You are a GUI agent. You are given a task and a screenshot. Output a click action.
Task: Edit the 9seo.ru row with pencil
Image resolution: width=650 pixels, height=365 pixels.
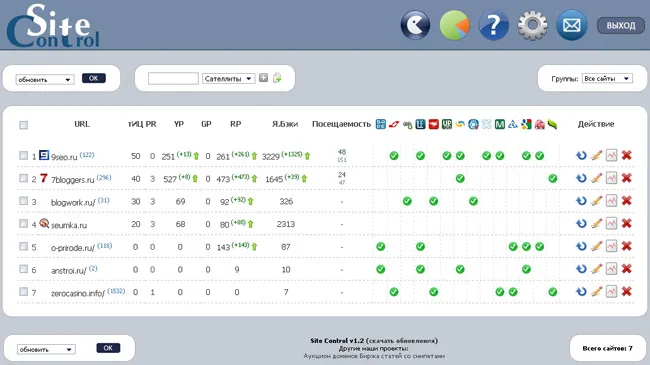coord(596,156)
